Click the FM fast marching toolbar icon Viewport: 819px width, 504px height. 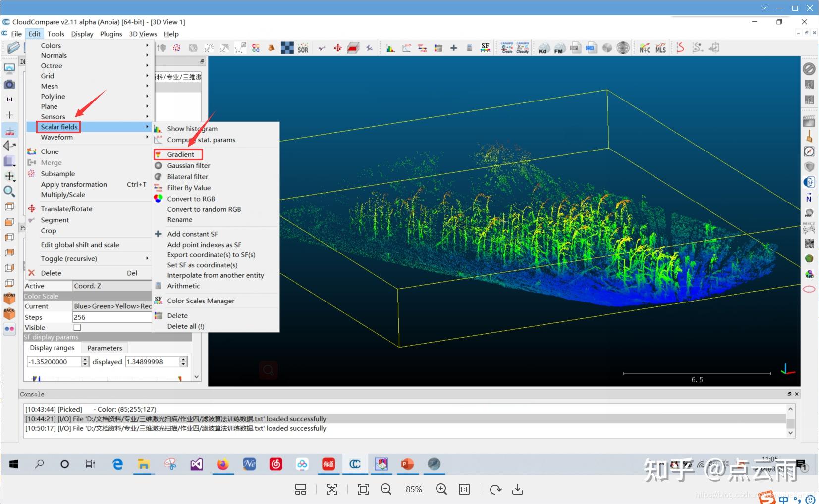[x=559, y=48]
